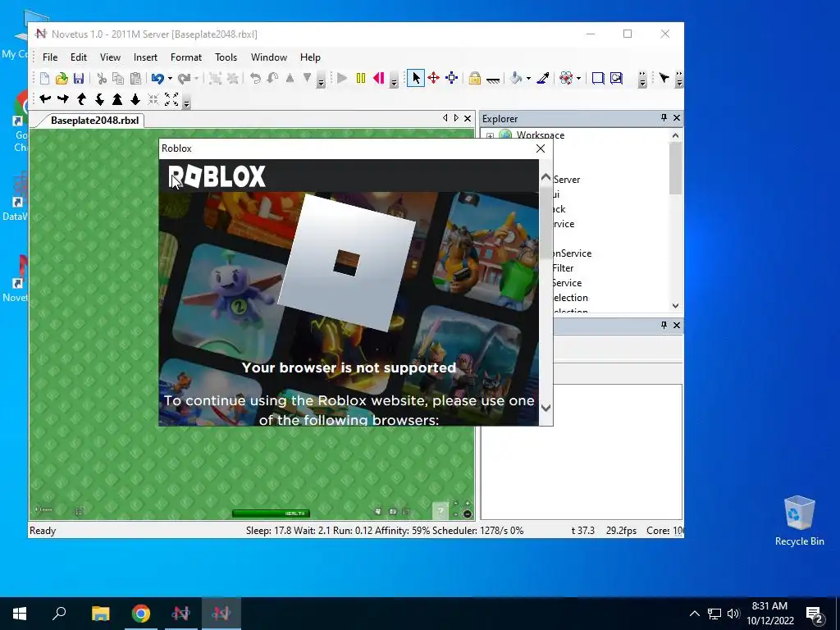Expand the Workspace node in Explorer
This screenshot has height=630, width=840.
(x=490, y=135)
